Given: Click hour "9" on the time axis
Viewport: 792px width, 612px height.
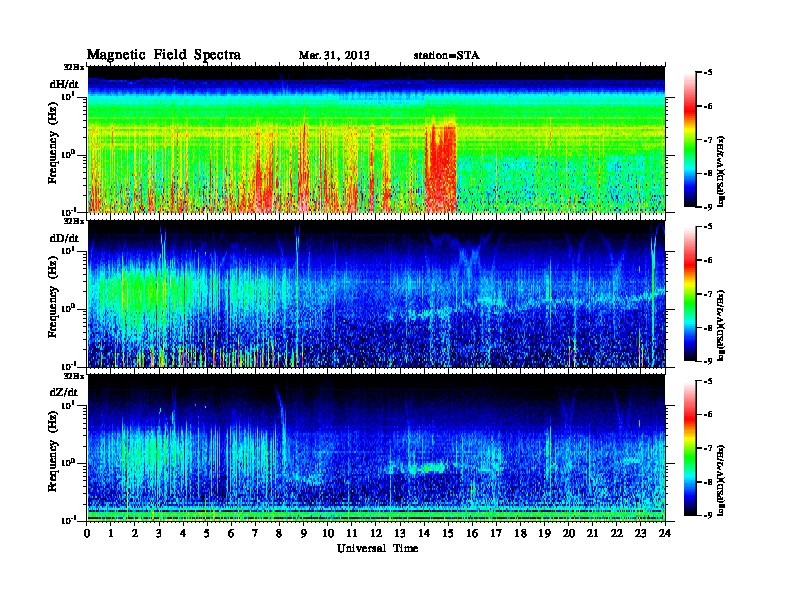Looking at the screenshot, I should 304,533.
